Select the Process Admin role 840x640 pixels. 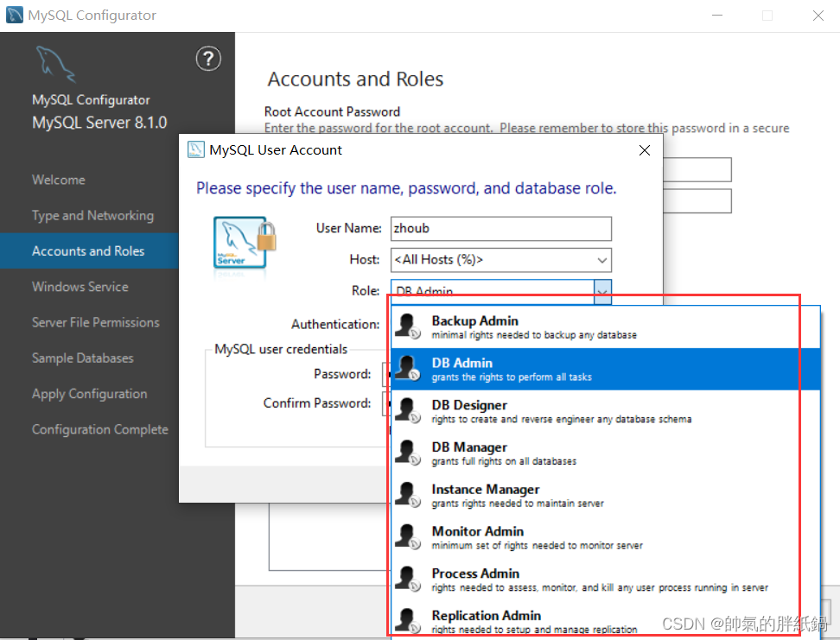tap(606, 580)
